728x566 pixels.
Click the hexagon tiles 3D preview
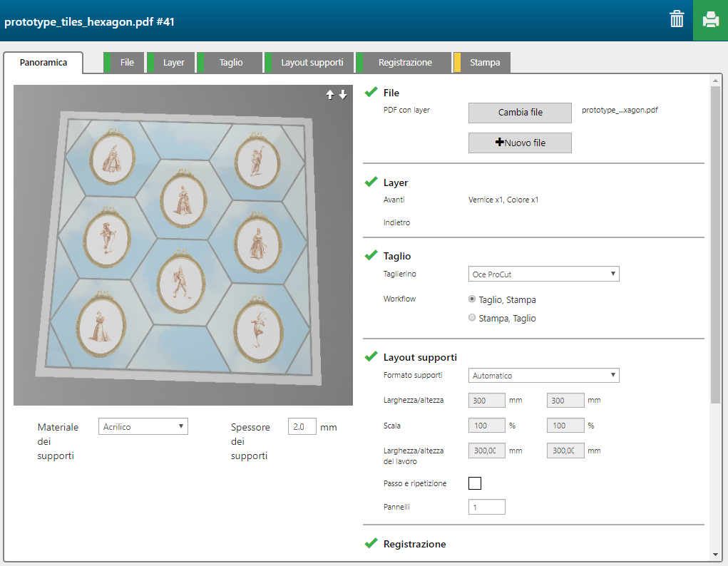click(183, 245)
